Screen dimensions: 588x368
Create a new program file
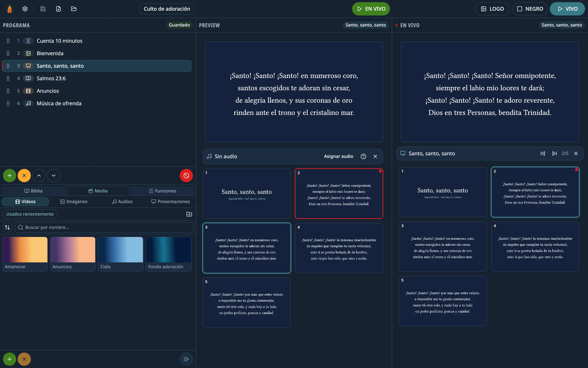coord(58,9)
